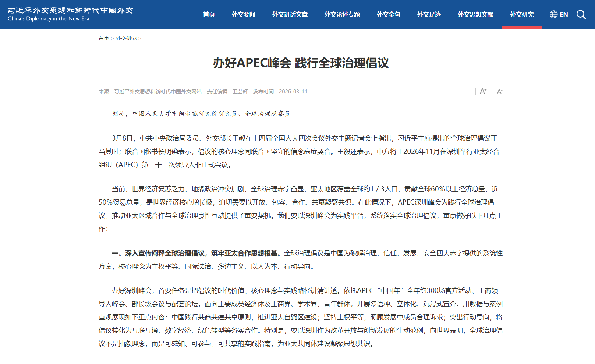Image resolution: width=595 pixels, height=364 pixels.
Task: Go to 首页 in navigation bar
Action: click(209, 14)
